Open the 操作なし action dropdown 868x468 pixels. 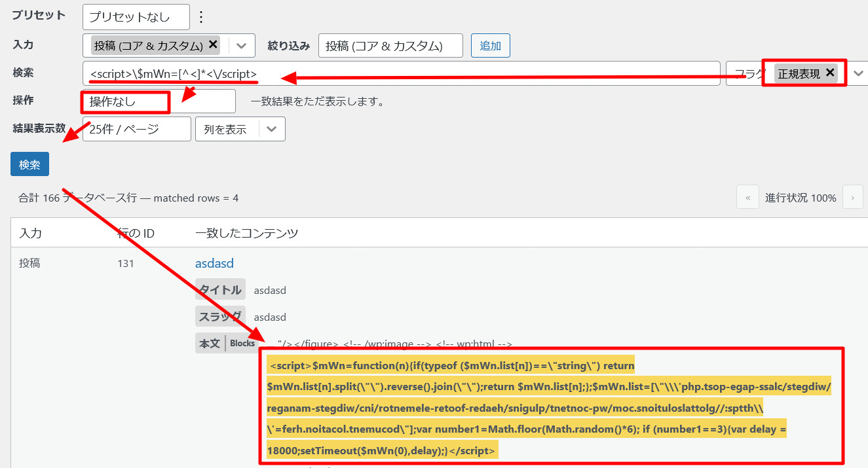pyautogui.click(x=159, y=101)
